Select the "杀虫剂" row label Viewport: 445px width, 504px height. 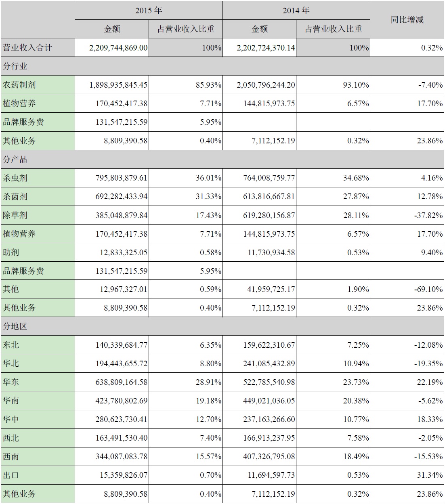point(15,178)
